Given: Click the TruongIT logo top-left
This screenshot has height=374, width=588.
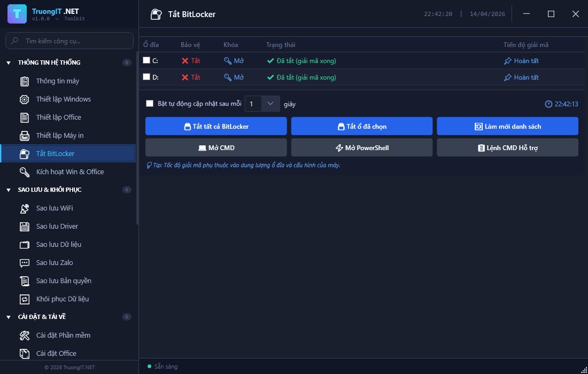Looking at the screenshot, I should [17, 13].
